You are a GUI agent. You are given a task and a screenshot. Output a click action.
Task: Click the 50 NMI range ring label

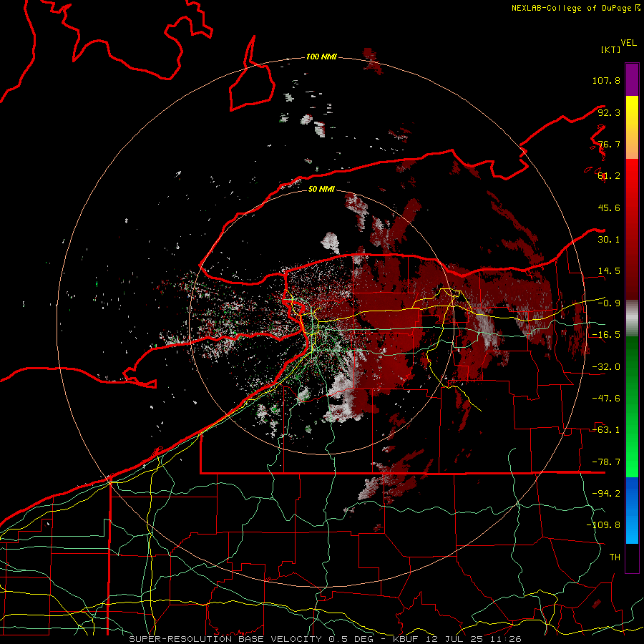(321, 189)
